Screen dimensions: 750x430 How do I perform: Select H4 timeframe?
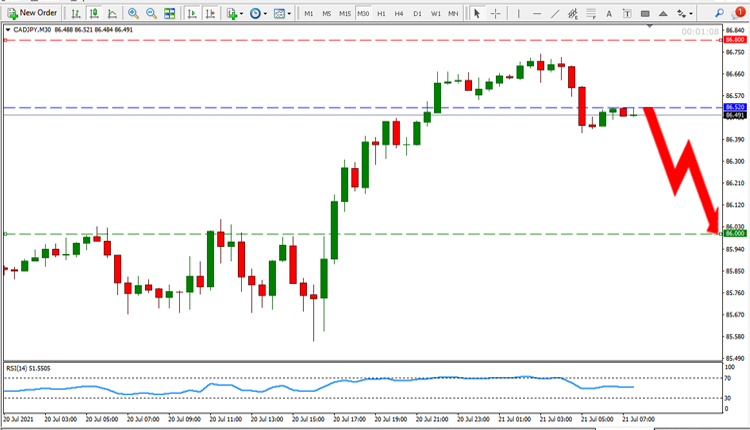tap(399, 13)
